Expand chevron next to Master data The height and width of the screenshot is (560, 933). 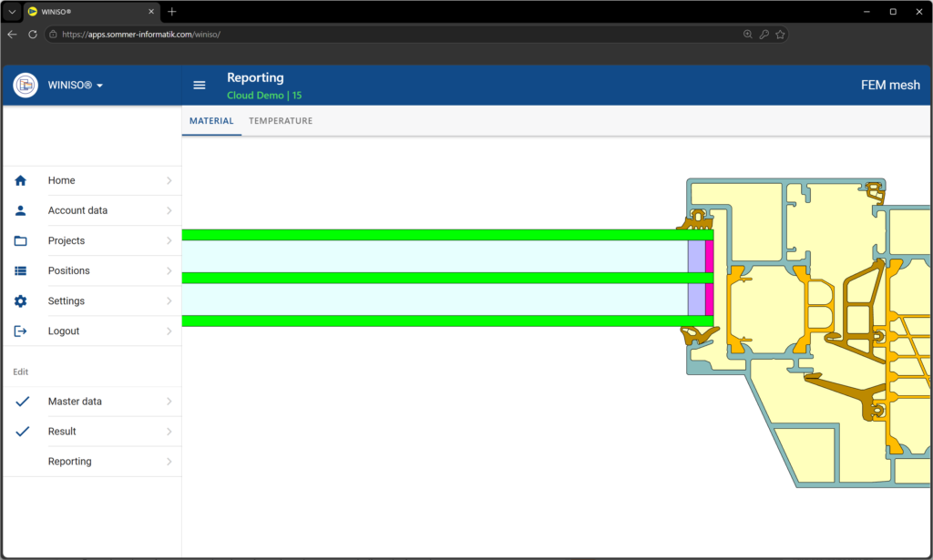click(x=169, y=402)
